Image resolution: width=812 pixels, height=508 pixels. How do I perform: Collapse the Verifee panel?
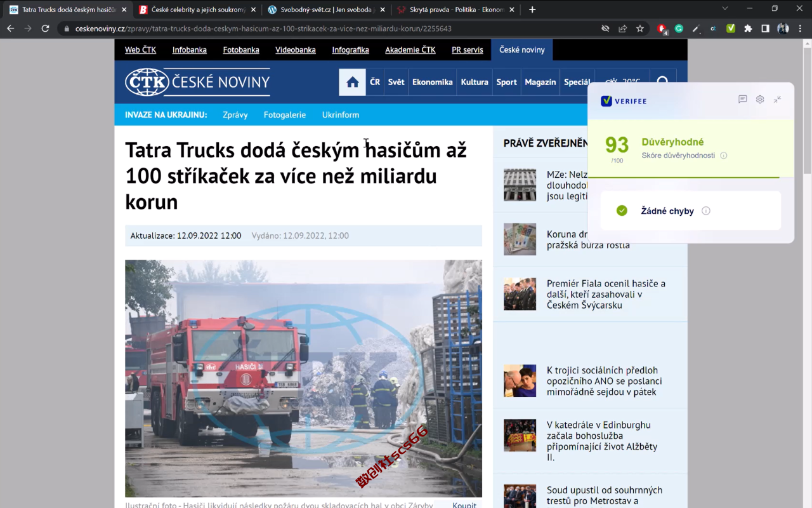(777, 100)
